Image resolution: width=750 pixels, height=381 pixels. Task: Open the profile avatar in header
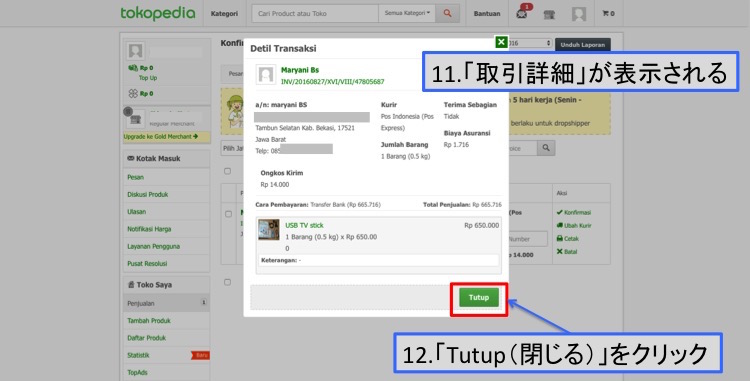[x=579, y=14]
